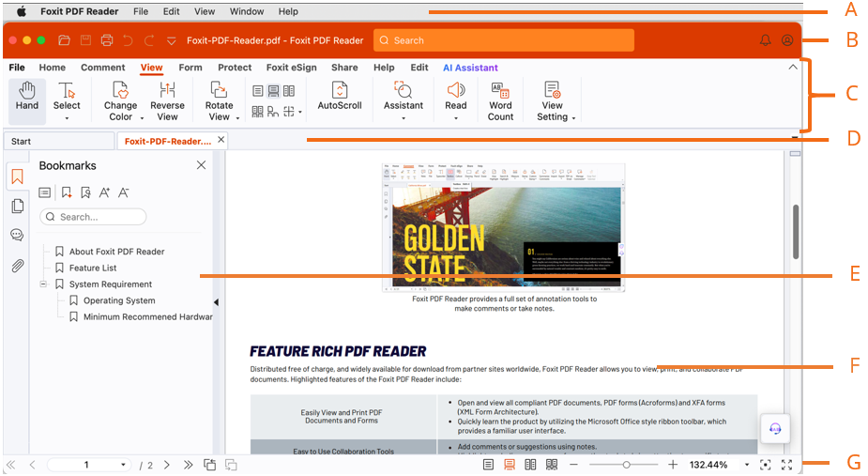The width and height of the screenshot is (868, 476).
Task: Open Word Count
Action: pos(500,100)
